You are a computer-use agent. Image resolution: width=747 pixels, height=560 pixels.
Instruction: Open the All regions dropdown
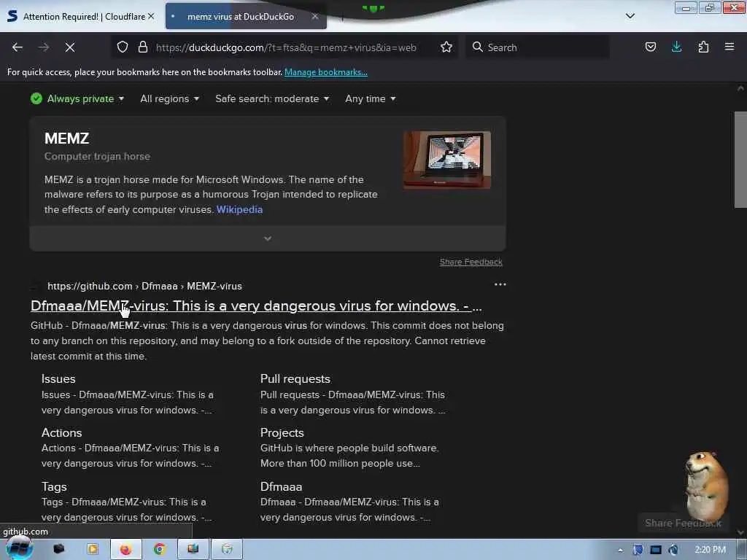[x=169, y=98]
